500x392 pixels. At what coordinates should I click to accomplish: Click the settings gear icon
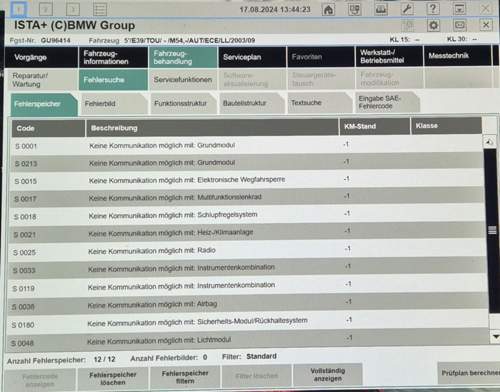point(433,25)
